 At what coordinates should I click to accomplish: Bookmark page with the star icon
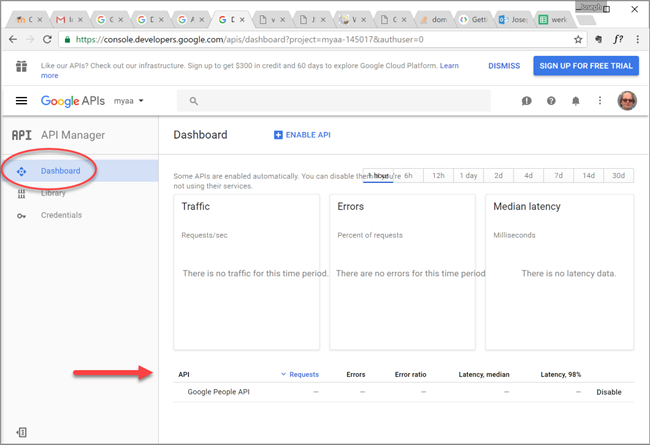[x=578, y=39]
